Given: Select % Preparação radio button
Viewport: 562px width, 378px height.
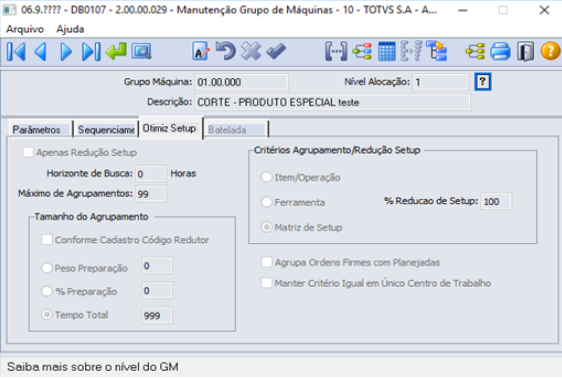Looking at the screenshot, I should coord(47,291).
